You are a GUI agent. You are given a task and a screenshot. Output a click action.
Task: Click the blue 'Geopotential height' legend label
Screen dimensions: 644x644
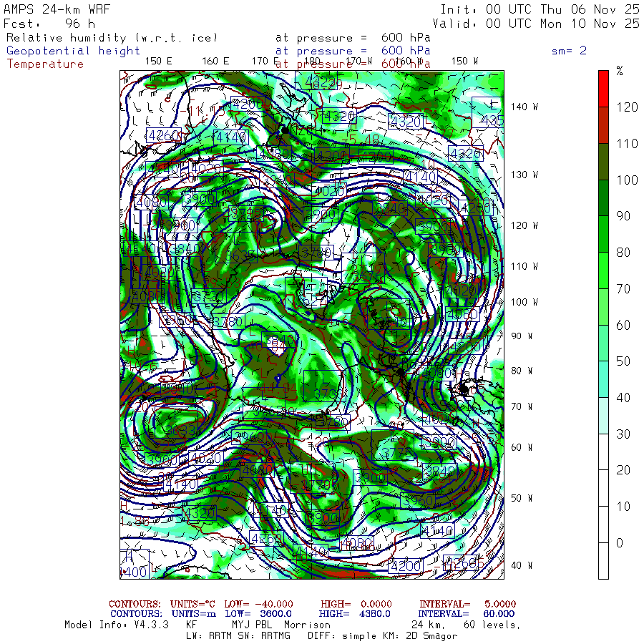tap(74, 51)
